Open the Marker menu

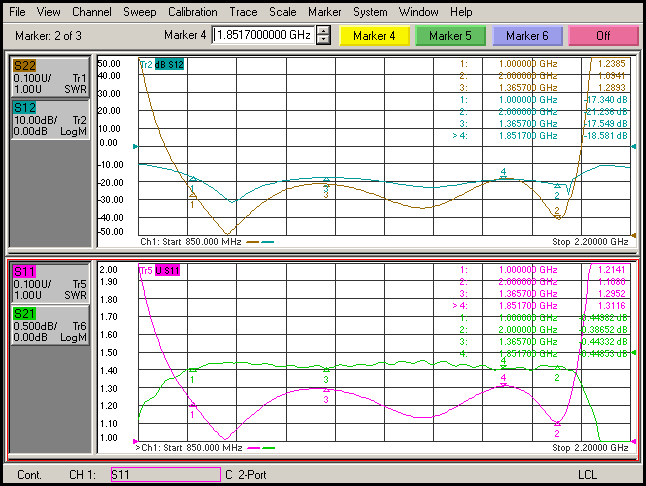(324, 12)
